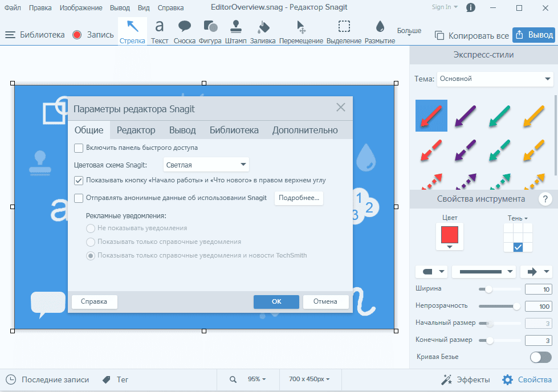Viewport: 558px width, 392px height.
Task: Click the Отмена button
Action: click(x=325, y=301)
